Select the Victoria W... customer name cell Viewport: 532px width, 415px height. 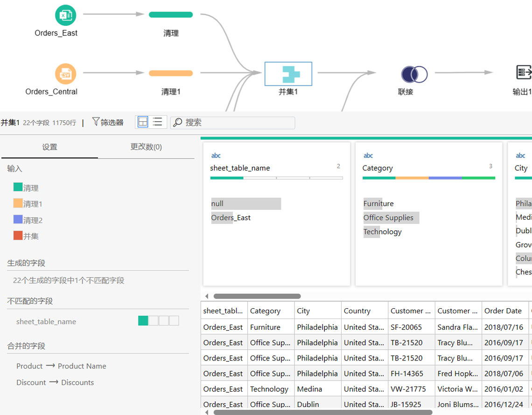[458, 389]
